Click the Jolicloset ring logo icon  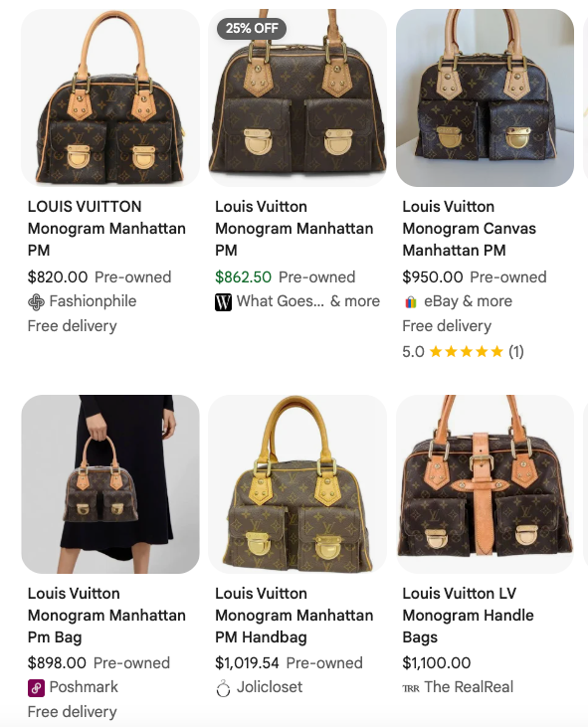(x=223, y=688)
